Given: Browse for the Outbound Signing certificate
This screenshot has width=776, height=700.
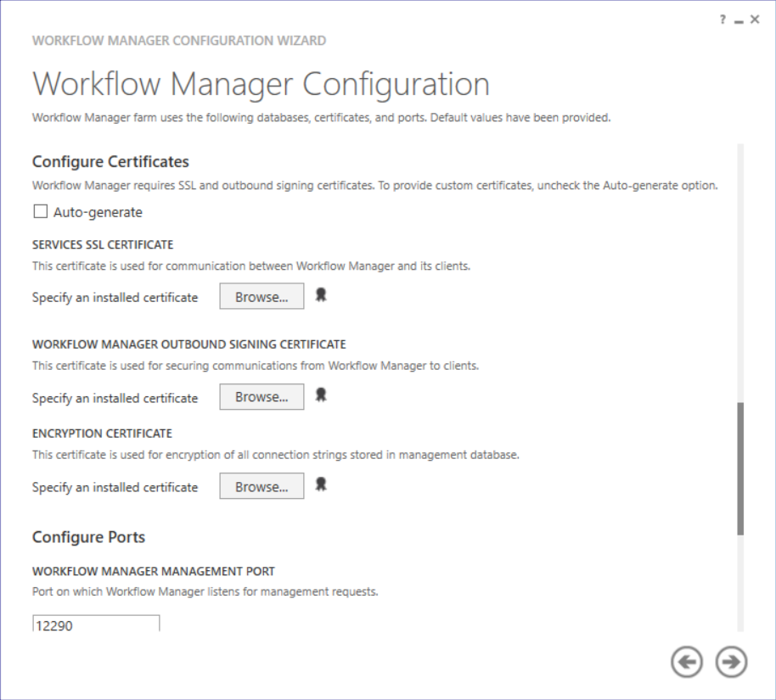Looking at the screenshot, I should 261,397.
